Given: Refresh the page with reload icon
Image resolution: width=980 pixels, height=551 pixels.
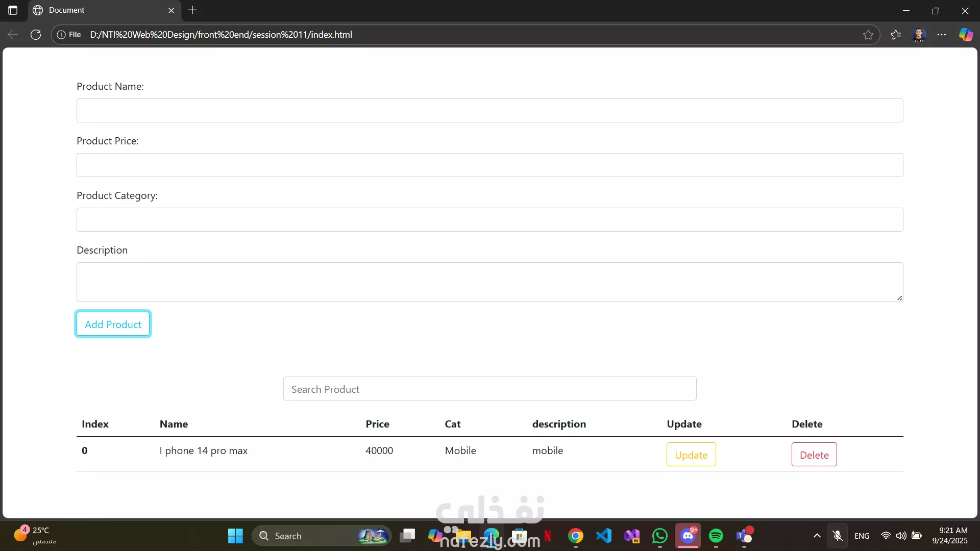Looking at the screenshot, I should coord(36,35).
